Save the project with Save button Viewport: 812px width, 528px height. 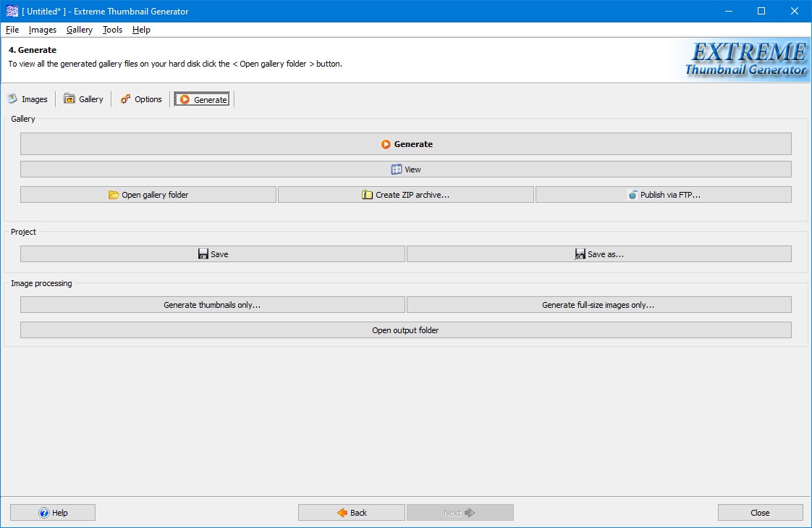[212, 254]
